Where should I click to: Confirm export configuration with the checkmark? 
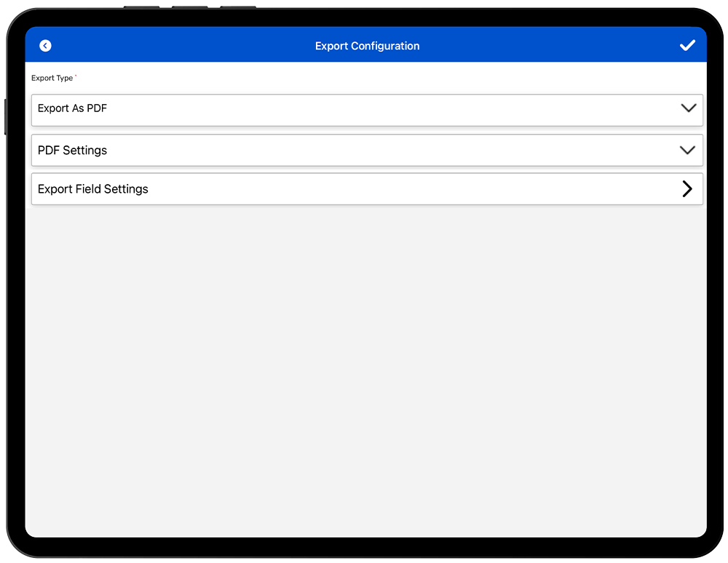click(687, 46)
